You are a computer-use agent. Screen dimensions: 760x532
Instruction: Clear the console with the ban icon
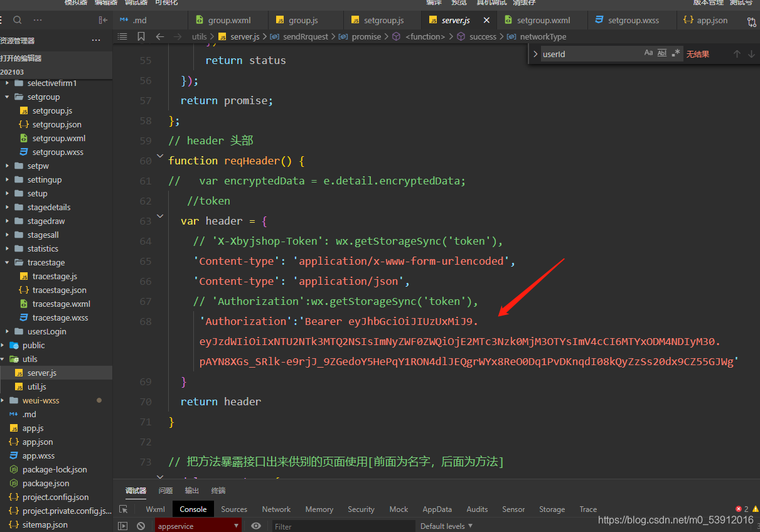(141, 526)
